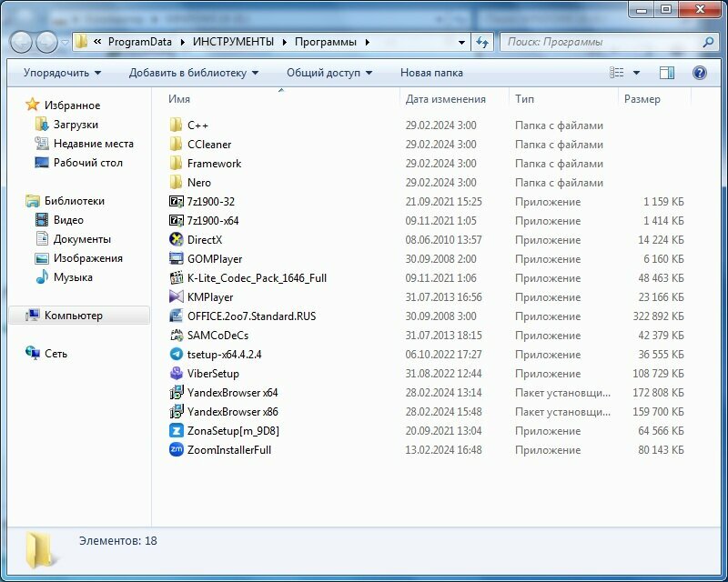
Task: Open the view options dropdown arrow
Action: pos(636,73)
